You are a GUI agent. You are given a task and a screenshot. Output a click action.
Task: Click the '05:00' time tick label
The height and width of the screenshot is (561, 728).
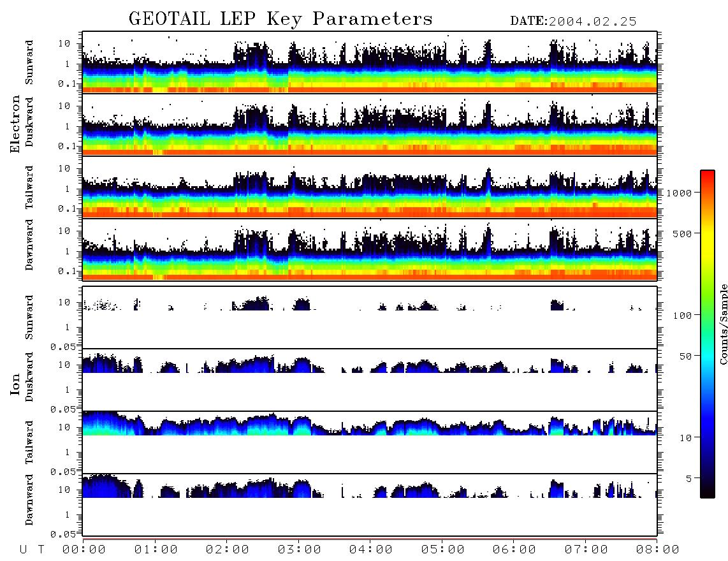pos(442,550)
